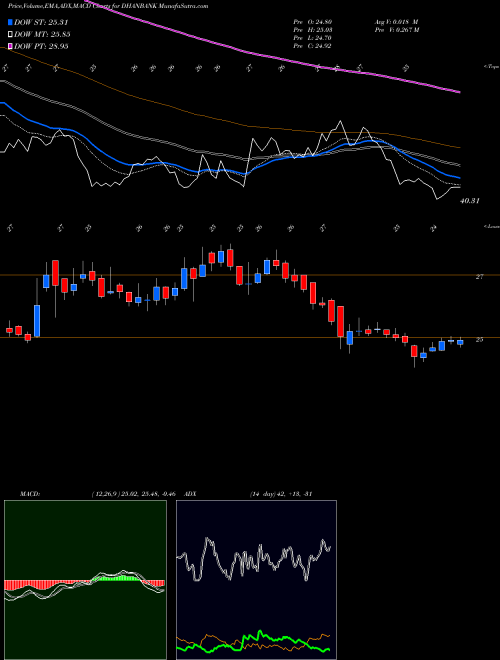Click the last blue candlestick in the price chart

point(460,342)
